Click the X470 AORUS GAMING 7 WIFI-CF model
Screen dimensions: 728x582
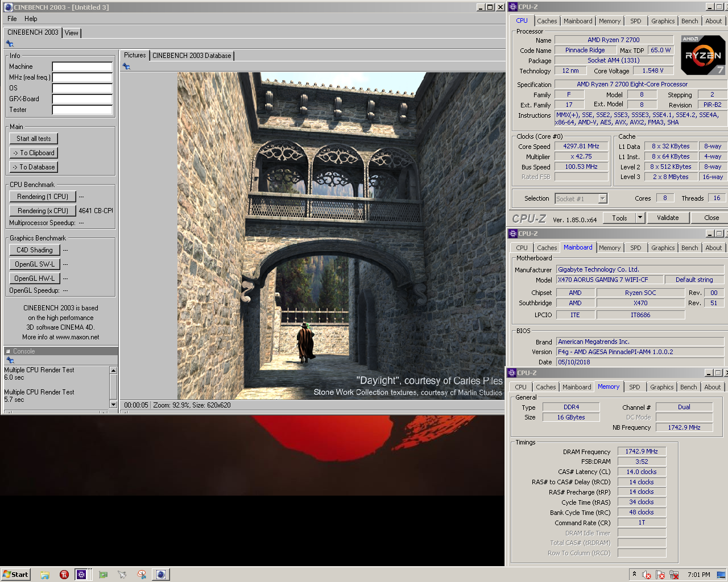(x=609, y=280)
